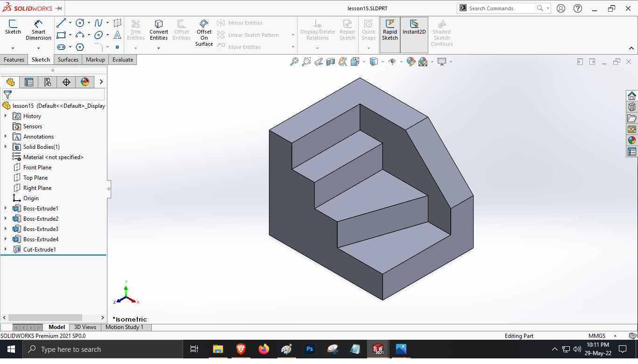Open the Help question mark icon

pyautogui.click(x=578, y=8)
